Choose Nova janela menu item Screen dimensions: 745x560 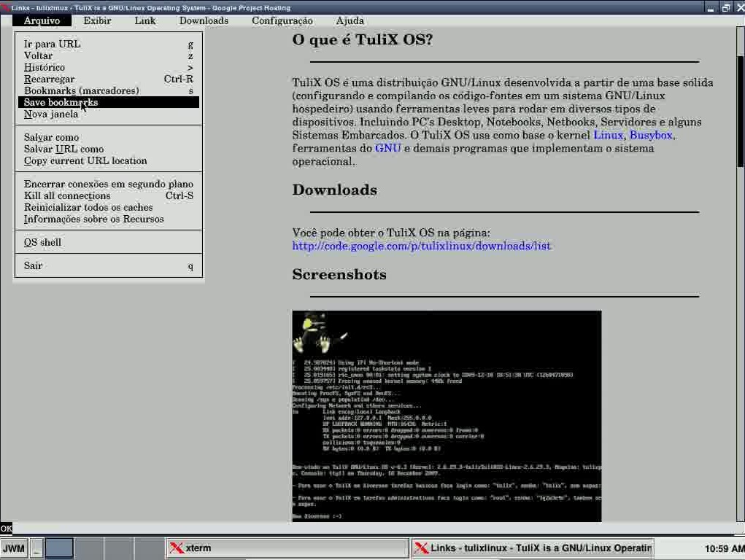click(x=108, y=114)
